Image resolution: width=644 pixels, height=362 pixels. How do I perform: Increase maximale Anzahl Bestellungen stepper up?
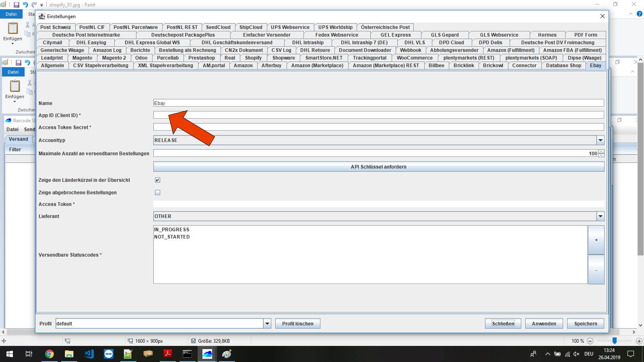coord(601,151)
